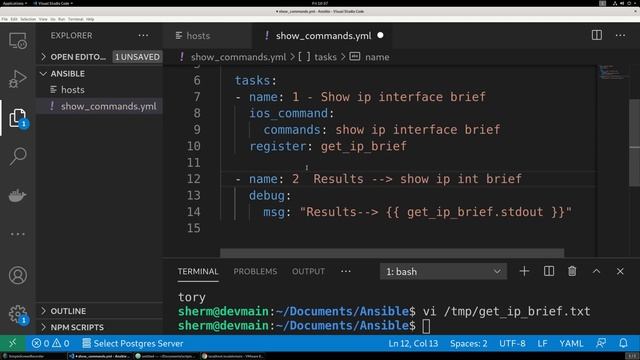Click the name breadcrumb
The width and height of the screenshot is (640, 360).
click(377, 57)
